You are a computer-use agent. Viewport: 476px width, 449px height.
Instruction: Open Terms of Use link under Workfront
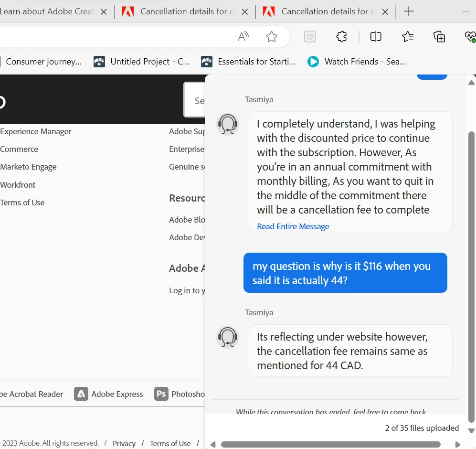click(22, 203)
